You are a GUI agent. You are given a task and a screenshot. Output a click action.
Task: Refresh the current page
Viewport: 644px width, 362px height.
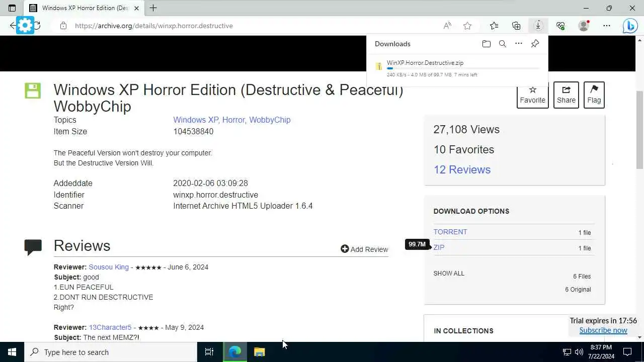click(37, 26)
